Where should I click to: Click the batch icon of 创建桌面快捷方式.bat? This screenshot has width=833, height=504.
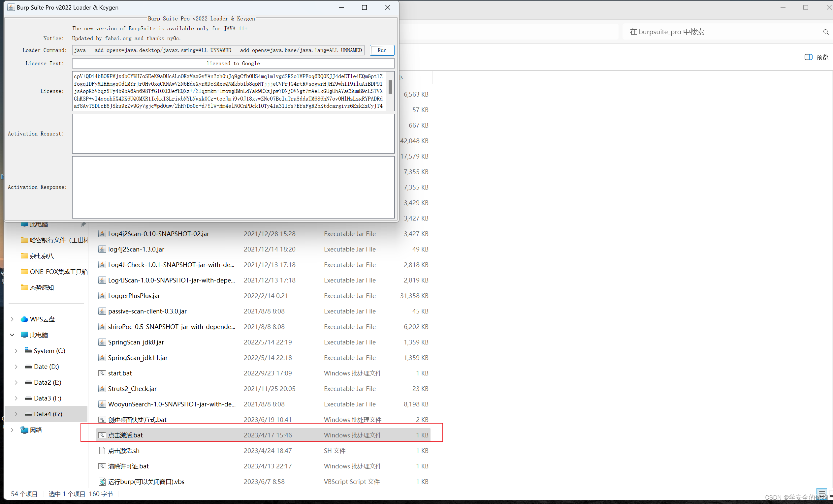[x=102, y=420]
